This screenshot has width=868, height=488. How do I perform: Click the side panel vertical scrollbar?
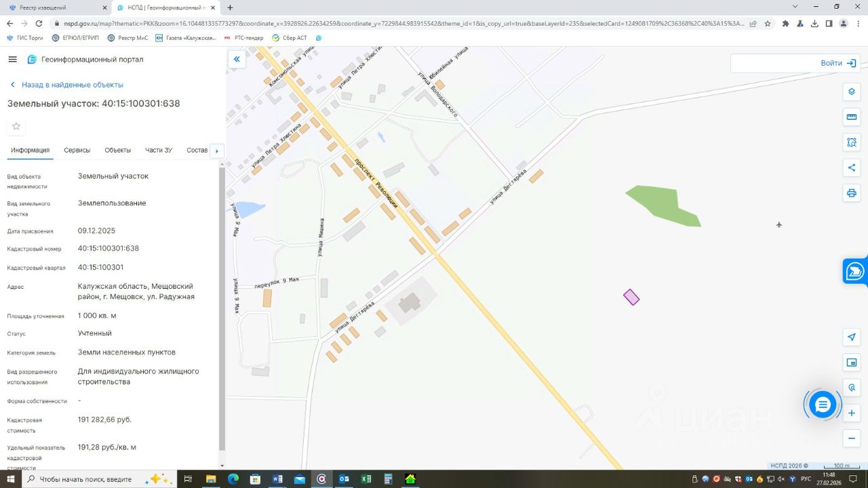pyautogui.click(x=222, y=308)
